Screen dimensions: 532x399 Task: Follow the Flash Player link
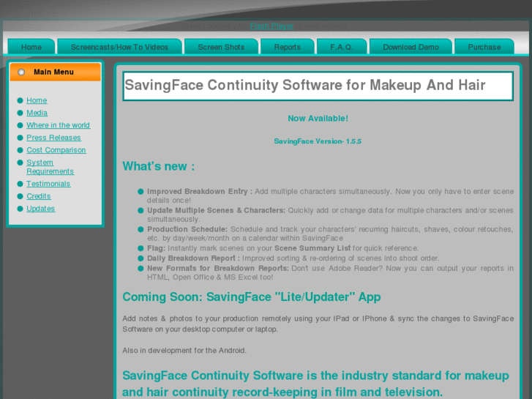pos(271,26)
